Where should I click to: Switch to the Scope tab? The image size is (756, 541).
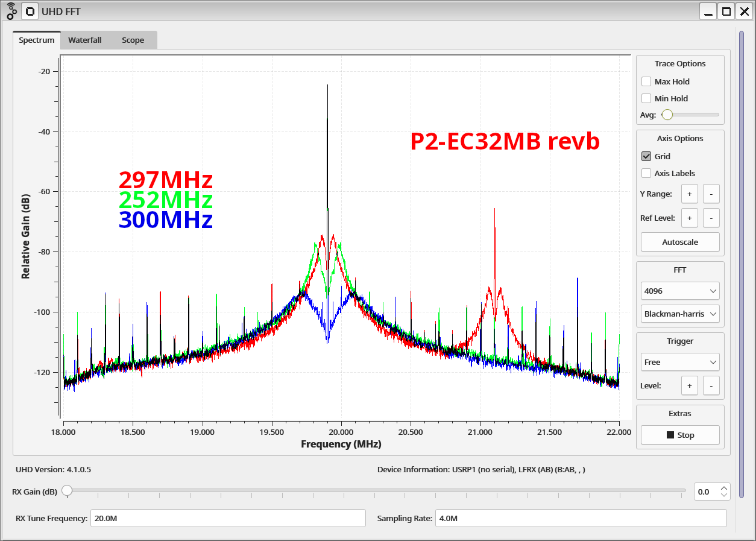(x=133, y=40)
